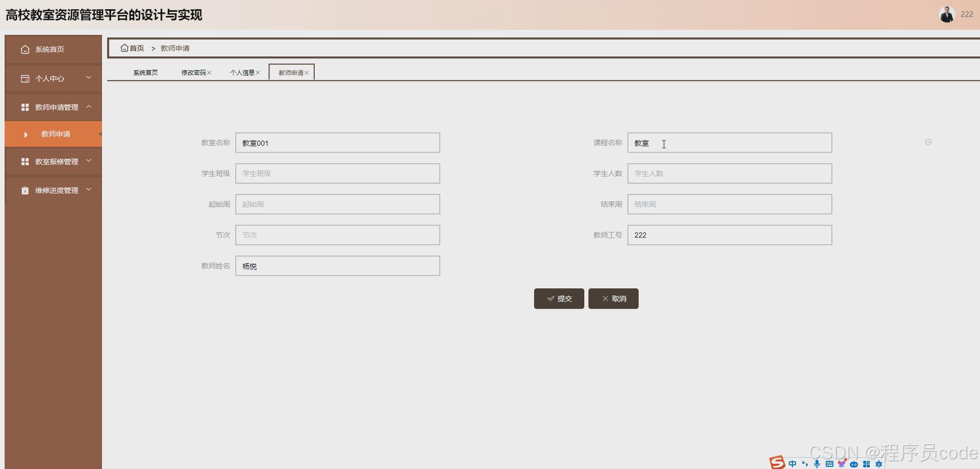Click the username 222 in header
980x469 pixels.
click(x=967, y=14)
